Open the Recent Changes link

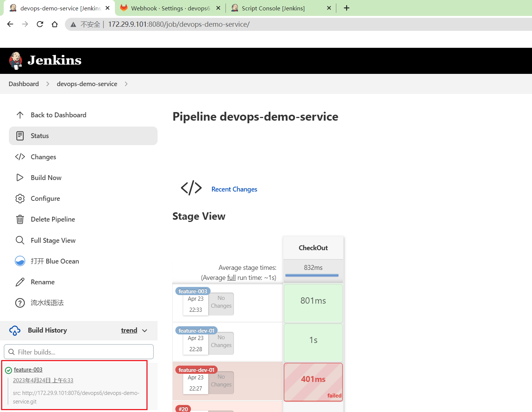(234, 189)
